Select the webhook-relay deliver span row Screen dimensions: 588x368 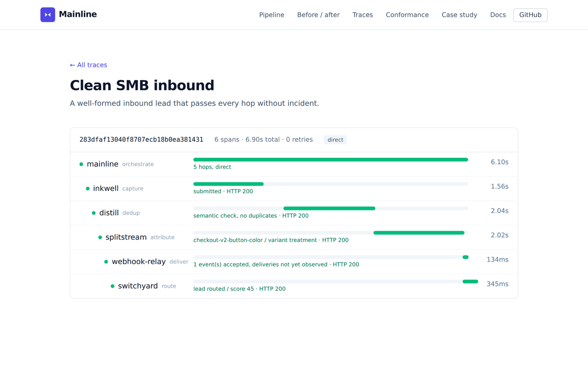point(294,262)
